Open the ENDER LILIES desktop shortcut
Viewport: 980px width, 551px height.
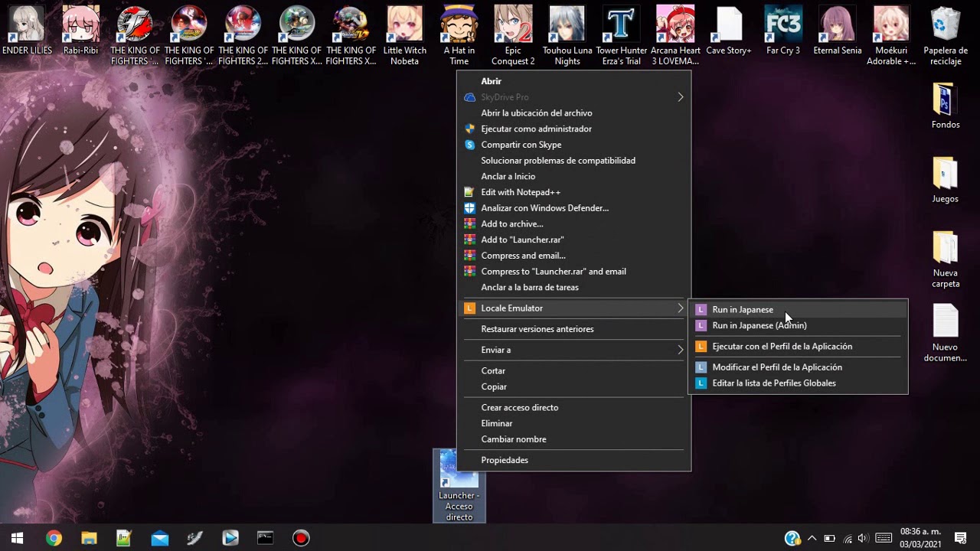[x=27, y=31]
